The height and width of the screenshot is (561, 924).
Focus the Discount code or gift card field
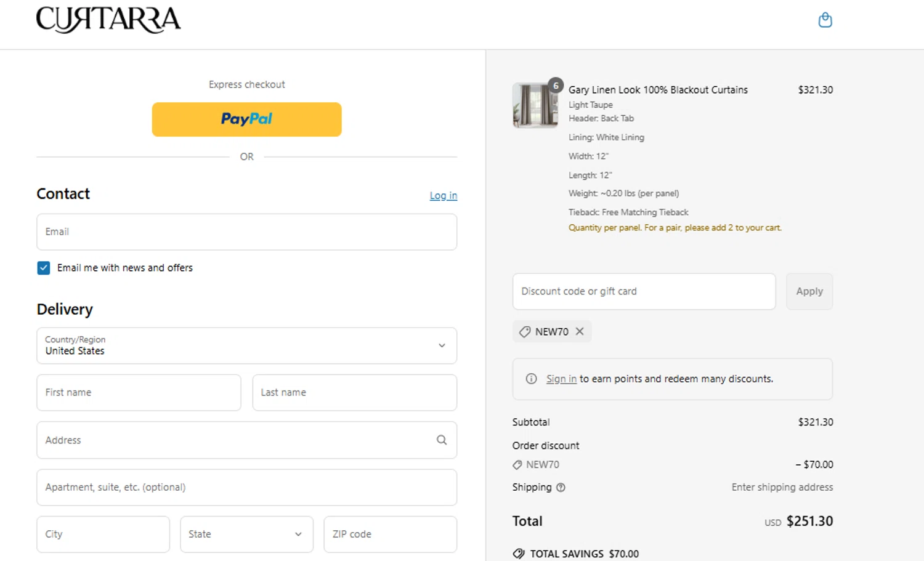pyautogui.click(x=644, y=291)
